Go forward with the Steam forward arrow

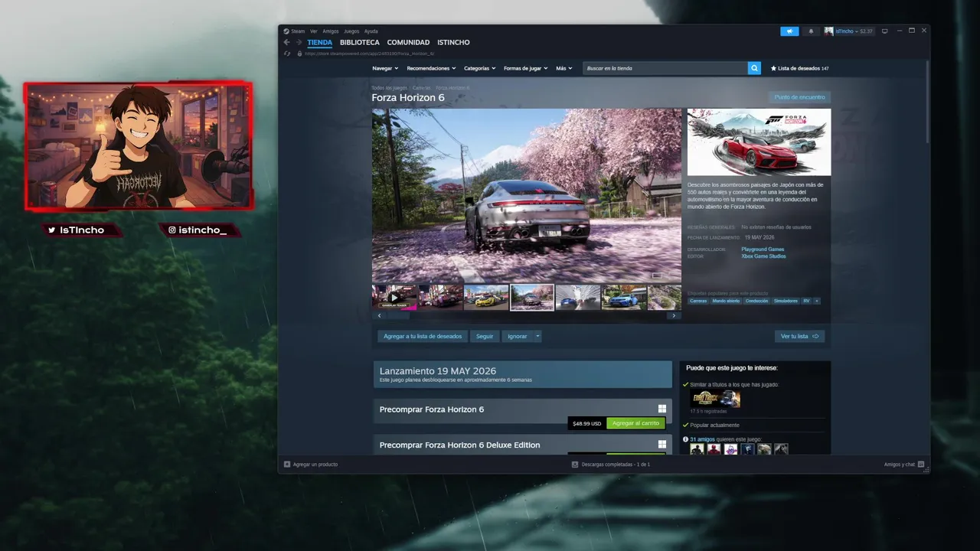(x=299, y=43)
